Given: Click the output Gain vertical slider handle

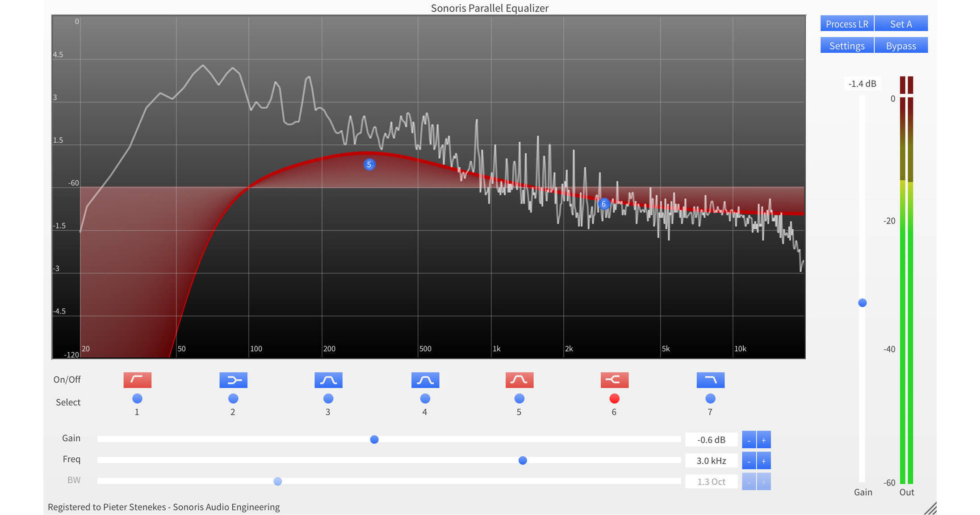Looking at the screenshot, I should [863, 303].
